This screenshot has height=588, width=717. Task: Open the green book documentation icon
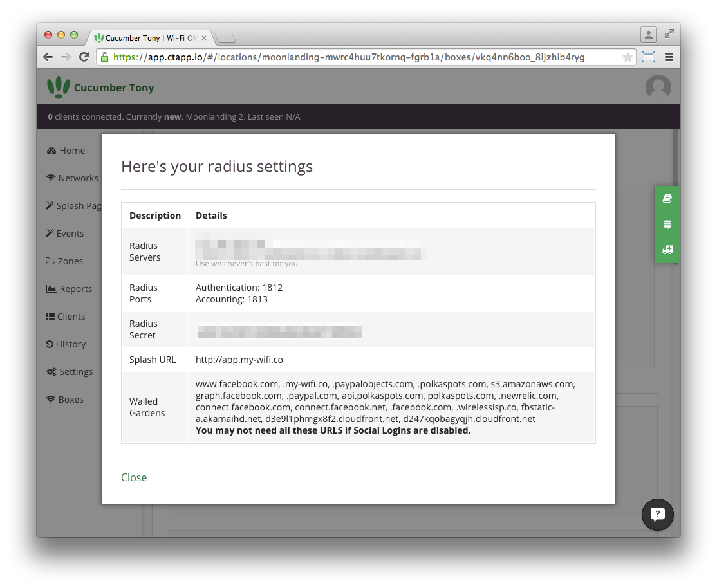click(x=667, y=198)
